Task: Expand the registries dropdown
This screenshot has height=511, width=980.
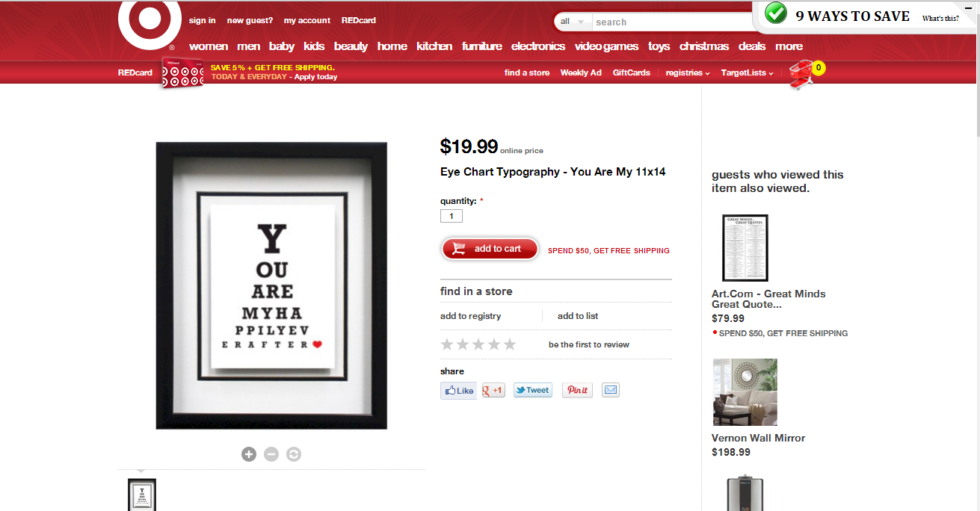Action: [688, 72]
